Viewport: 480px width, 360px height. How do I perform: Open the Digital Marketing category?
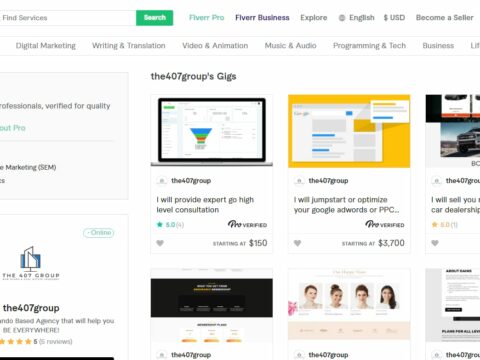pos(46,46)
